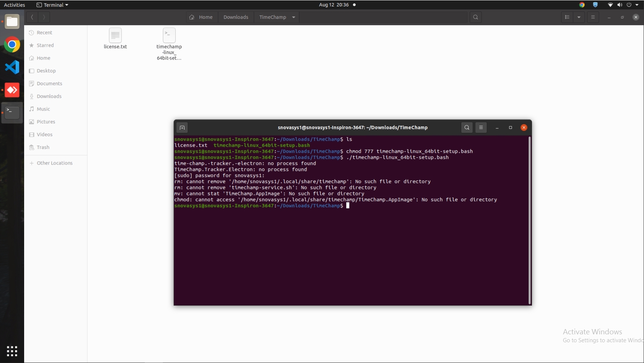Click the Terminal vertical scrollbar

[529, 220]
